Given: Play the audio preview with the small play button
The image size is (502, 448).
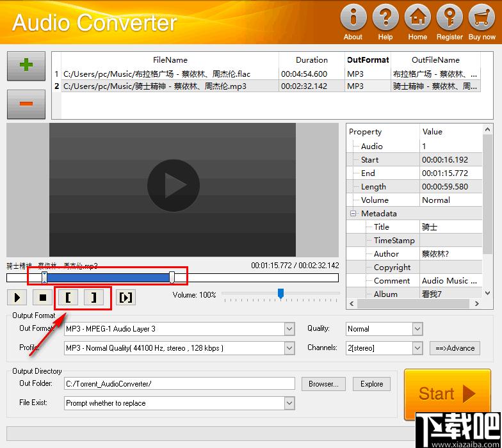Looking at the screenshot, I should (17, 298).
